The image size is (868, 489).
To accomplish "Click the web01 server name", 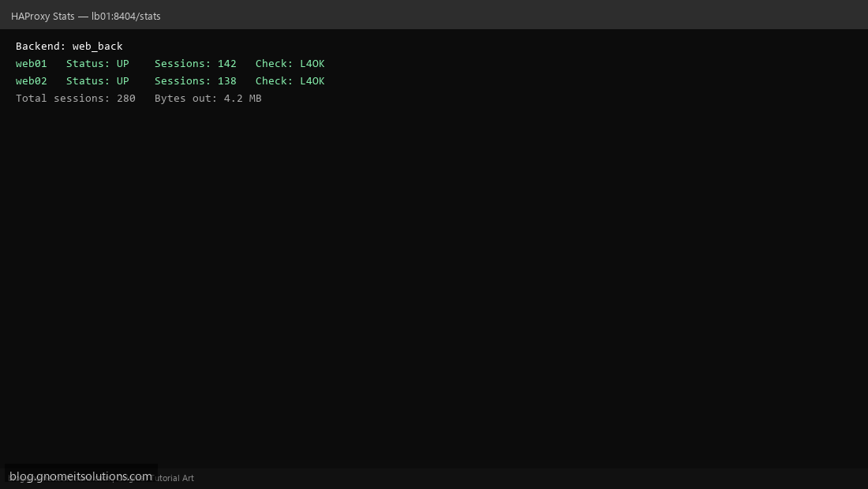I will click(x=32, y=64).
